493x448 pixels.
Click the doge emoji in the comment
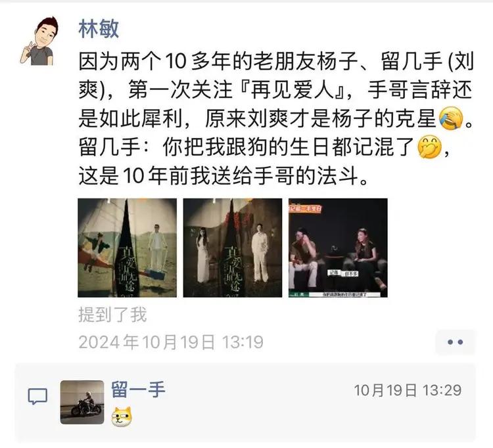122,416
